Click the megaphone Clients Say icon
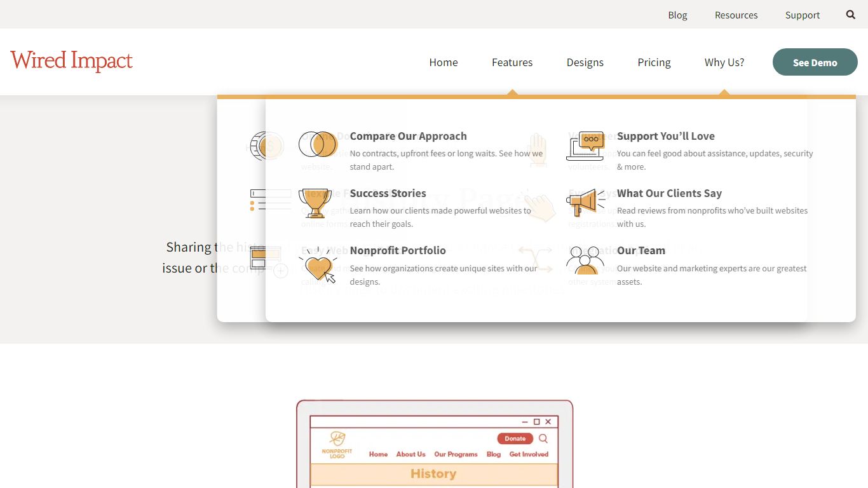Screen dimensions: 868x488 coord(585,203)
